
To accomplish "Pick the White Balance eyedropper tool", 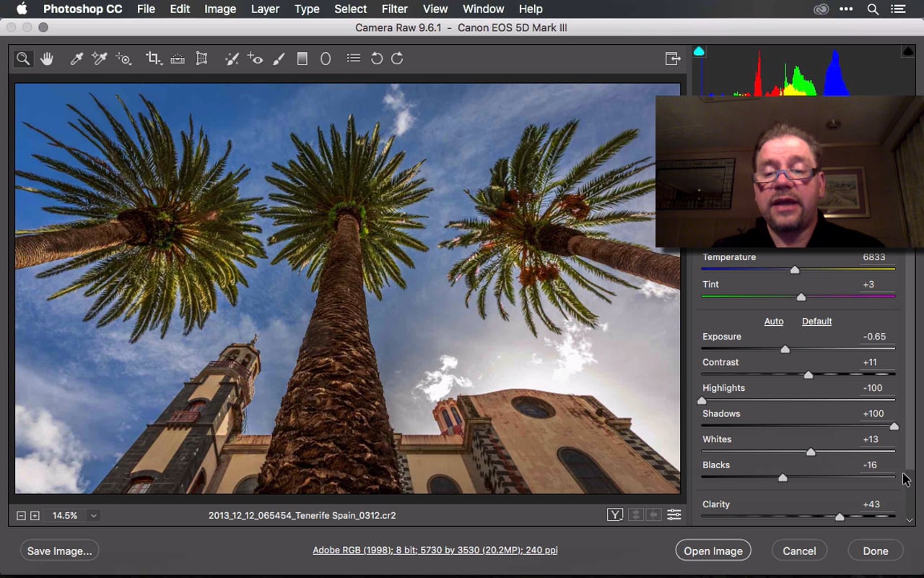I will click(76, 59).
